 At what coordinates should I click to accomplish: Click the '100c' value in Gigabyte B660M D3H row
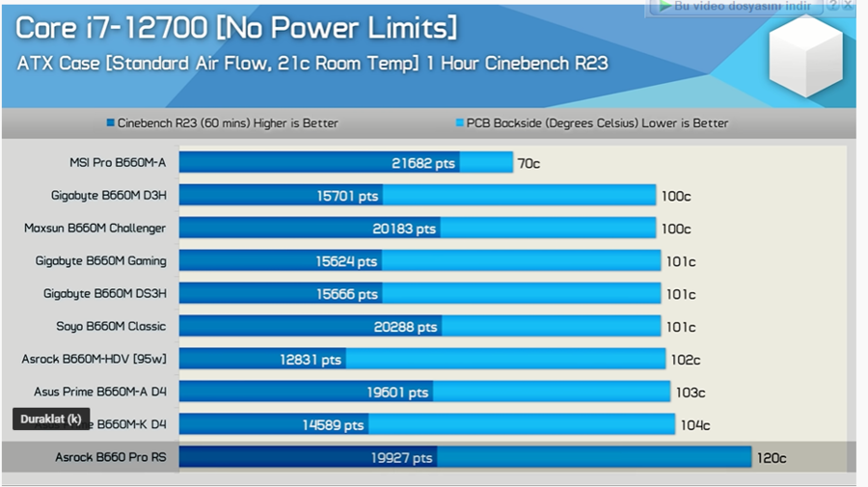pos(676,196)
